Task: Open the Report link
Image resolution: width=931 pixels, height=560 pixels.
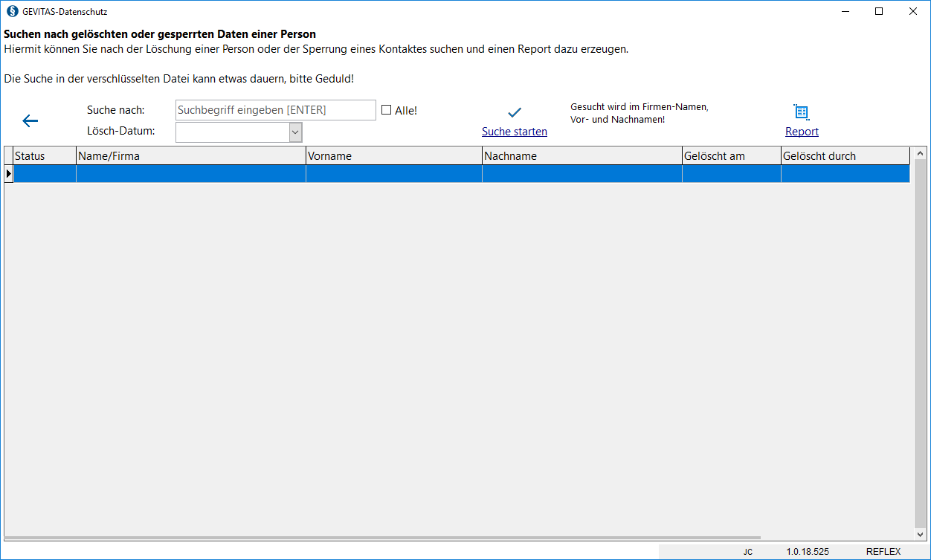Action: click(x=802, y=132)
